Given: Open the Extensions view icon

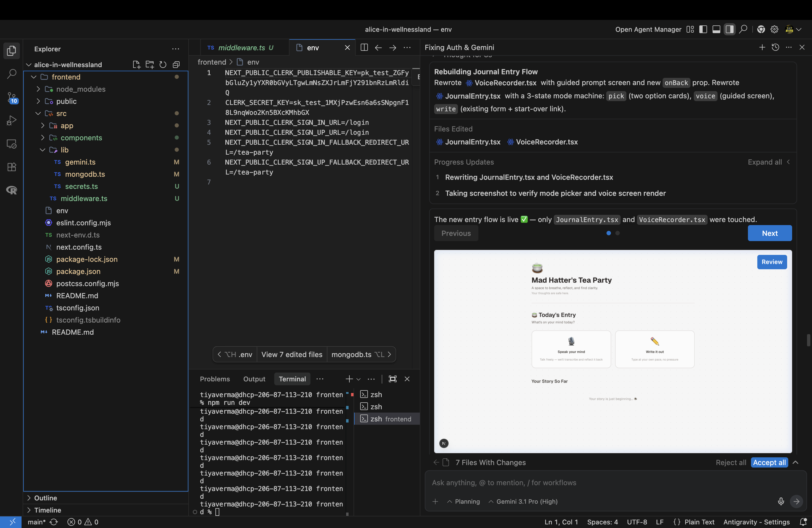Looking at the screenshot, I should tap(12, 167).
